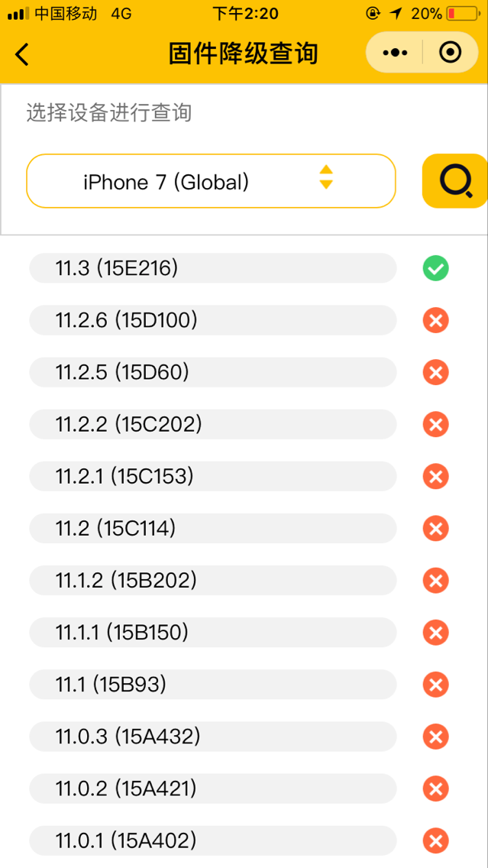Open the three-dots mini program menu
This screenshot has width=488, height=868.
click(395, 53)
